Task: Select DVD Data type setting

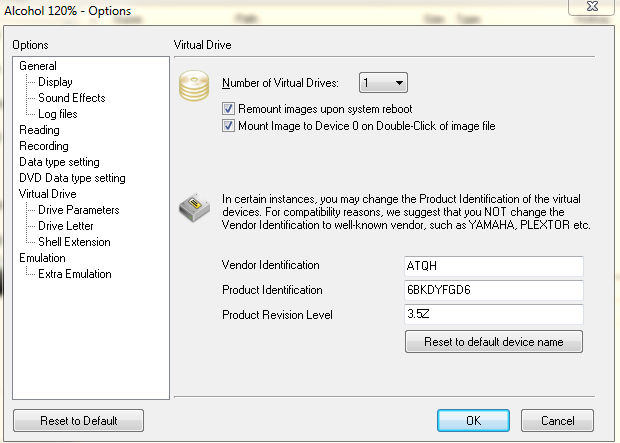Action: coord(72,178)
